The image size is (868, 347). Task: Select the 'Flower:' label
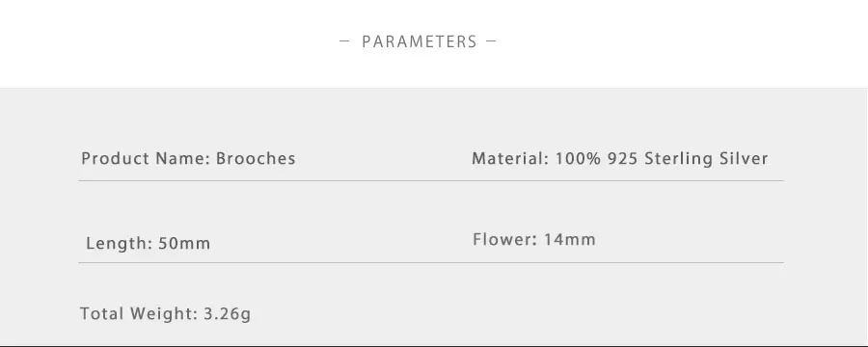point(505,240)
